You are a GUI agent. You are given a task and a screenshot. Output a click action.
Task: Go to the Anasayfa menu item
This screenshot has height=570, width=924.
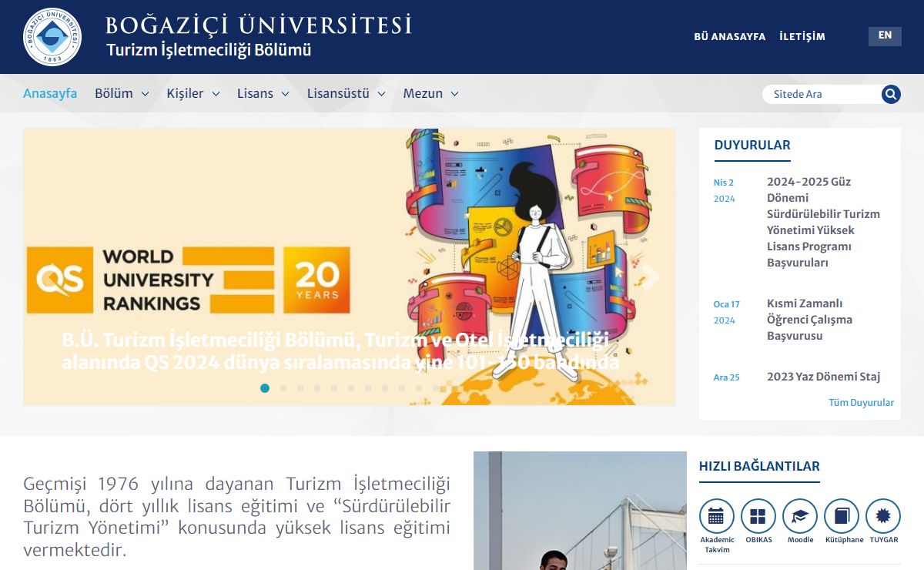[x=50, y=93]
